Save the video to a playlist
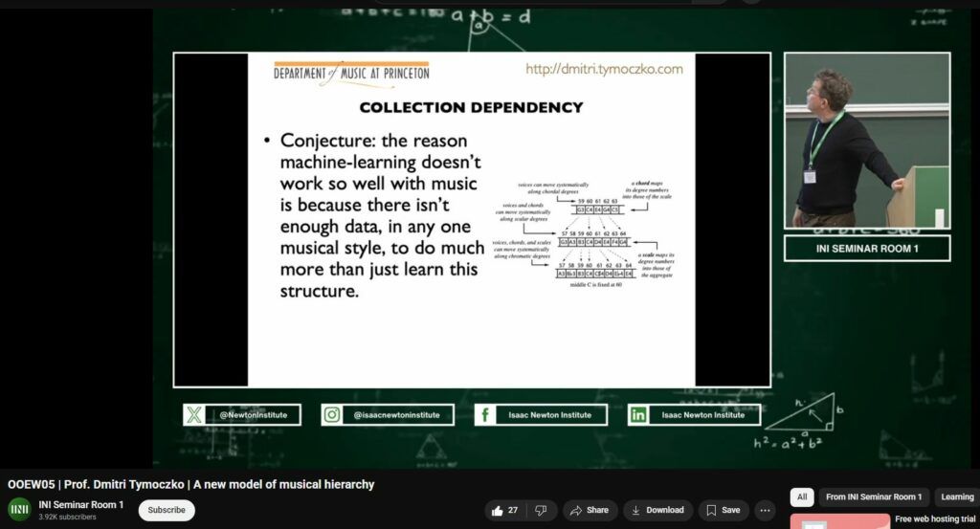Viewport: 980px width, 529px height. click(724, 510)
